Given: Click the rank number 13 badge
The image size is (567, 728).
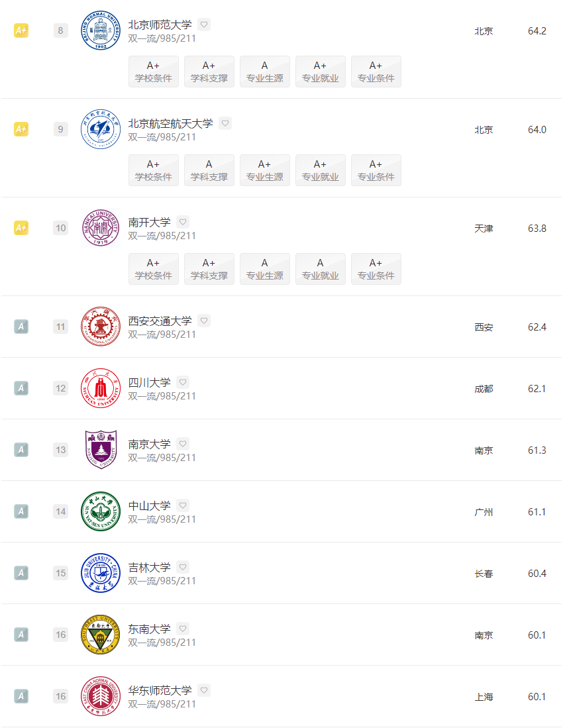Looking at the screenshot, I should click(x=61, y=449).
